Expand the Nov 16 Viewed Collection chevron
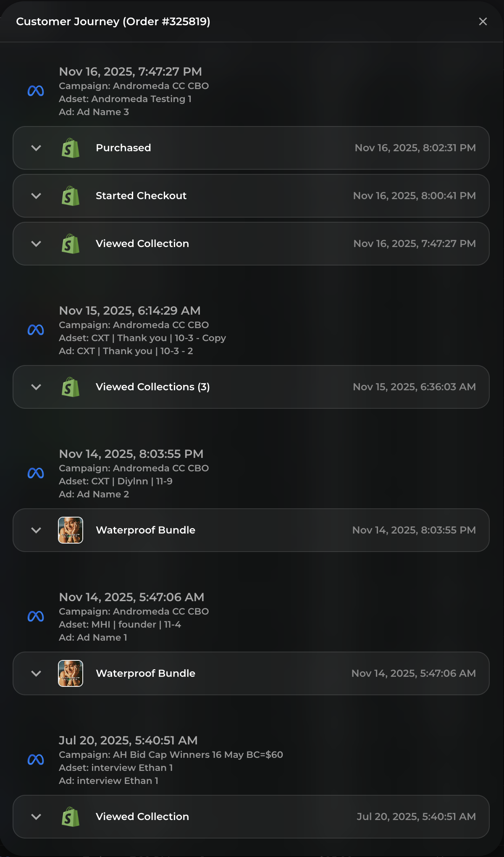504x857 pixels. tap(36, 244)
